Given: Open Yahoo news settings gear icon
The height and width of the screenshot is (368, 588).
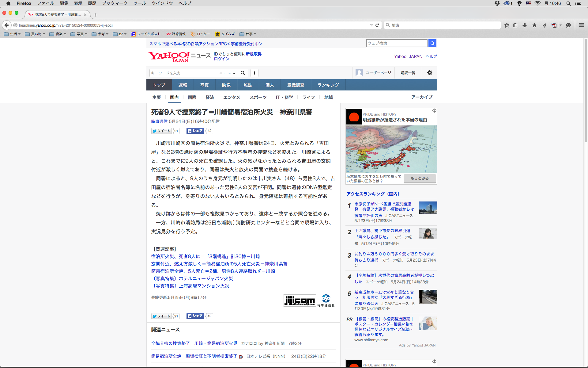Looking at the screenshot, I should coord(430,73).
